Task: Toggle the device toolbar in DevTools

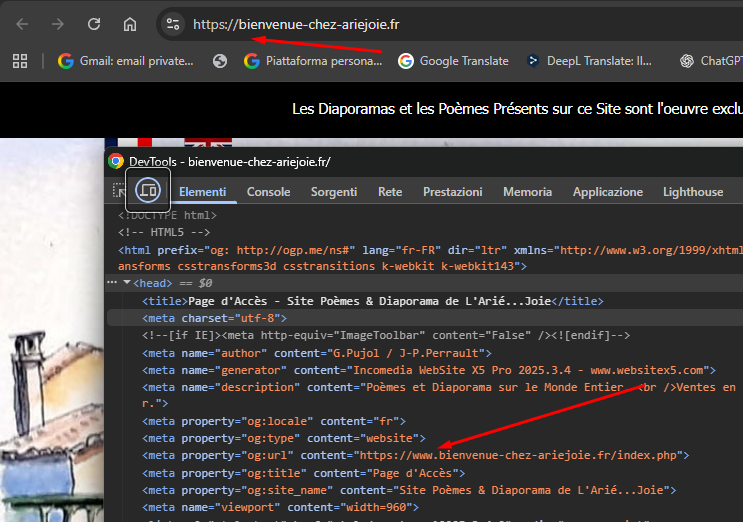Action: pyautogui.click(x=147, y=191)
